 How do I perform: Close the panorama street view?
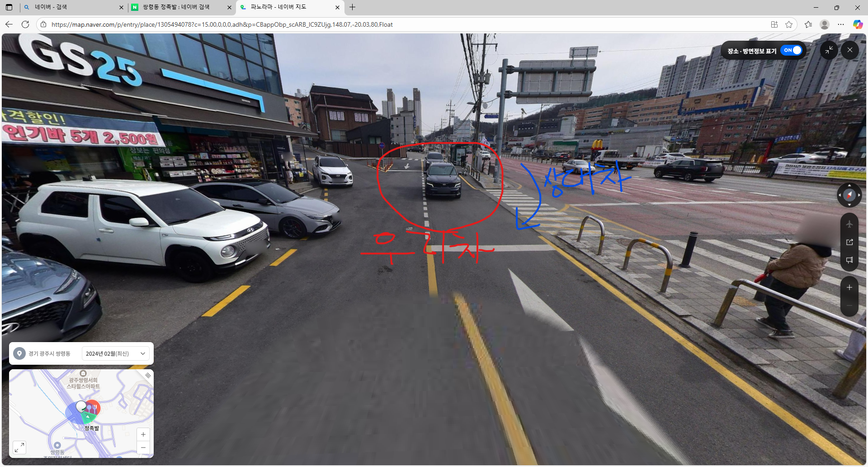pos(850,50)
